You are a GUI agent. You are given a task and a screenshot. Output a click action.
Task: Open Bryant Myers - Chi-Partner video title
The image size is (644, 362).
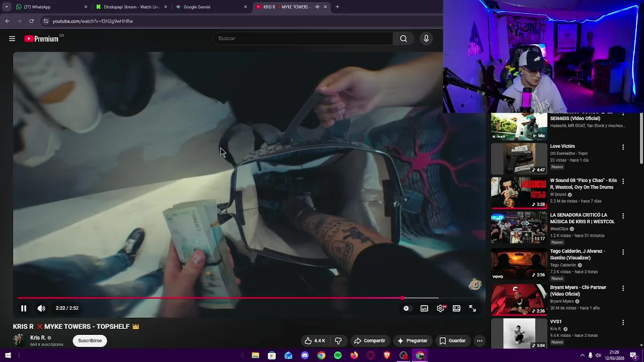(578, 291)
